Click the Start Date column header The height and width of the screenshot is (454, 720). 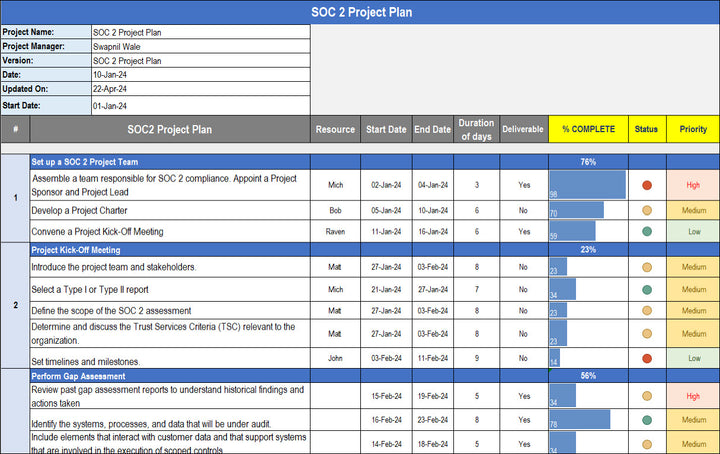386,129
